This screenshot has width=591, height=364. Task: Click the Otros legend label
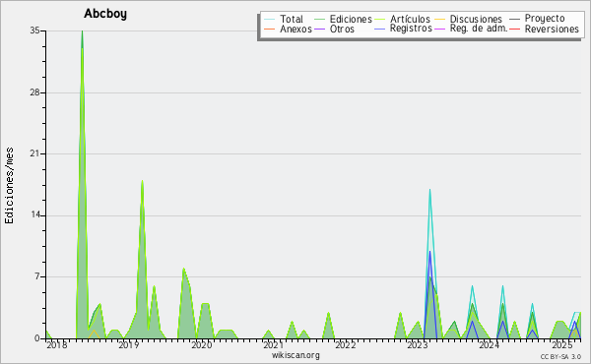(x=342, y=29)
